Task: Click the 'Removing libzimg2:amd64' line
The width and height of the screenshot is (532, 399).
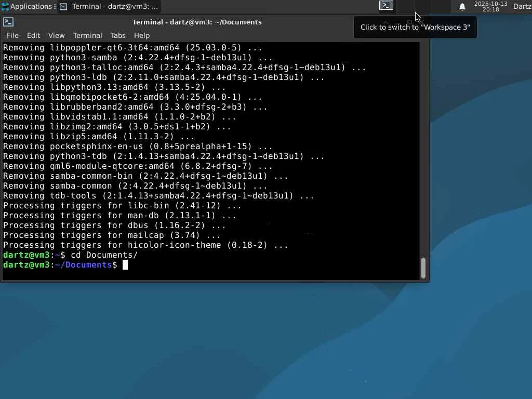Action: coord(117,127)
